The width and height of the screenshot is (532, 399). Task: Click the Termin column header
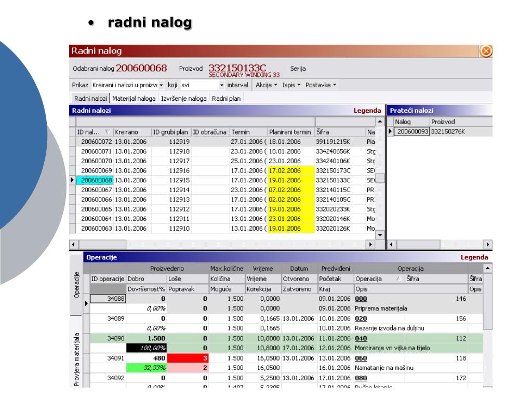pos(249,132)
